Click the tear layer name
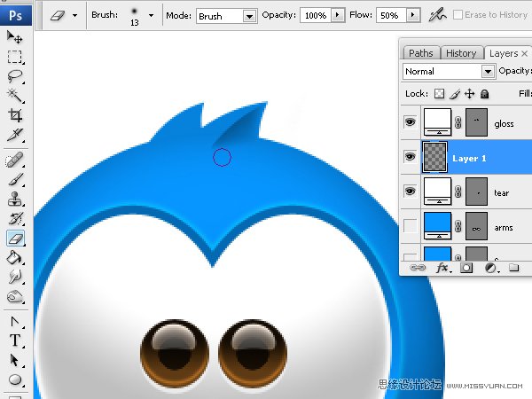This screenshot has height=399, width=532. coord(502,193)
